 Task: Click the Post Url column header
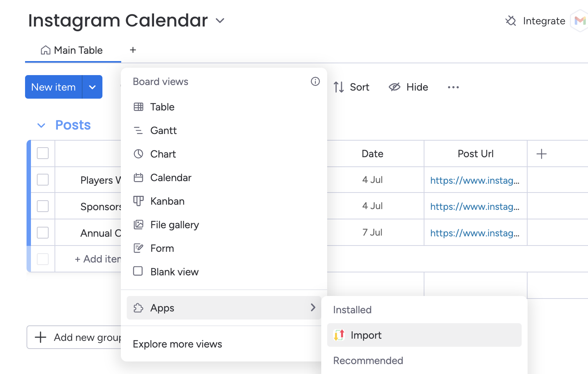(x=476, y=154)
